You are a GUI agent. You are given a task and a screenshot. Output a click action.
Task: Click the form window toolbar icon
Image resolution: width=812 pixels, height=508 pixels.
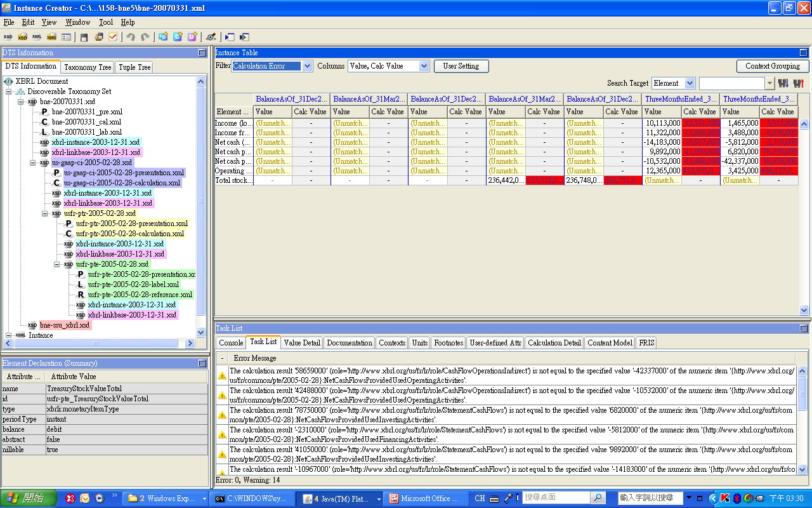[66, 37]
